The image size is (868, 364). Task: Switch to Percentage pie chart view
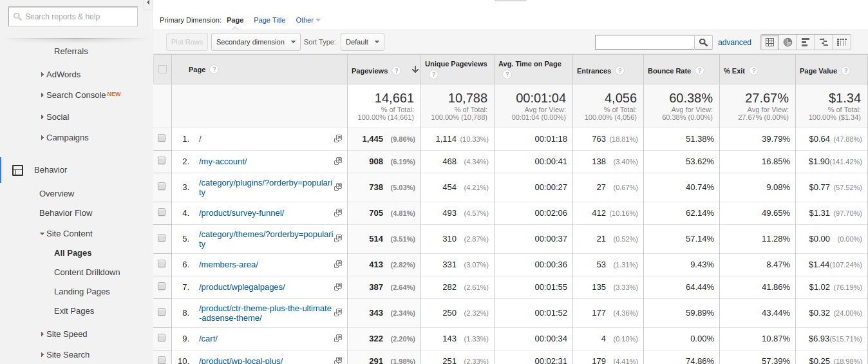click(788, 43)
